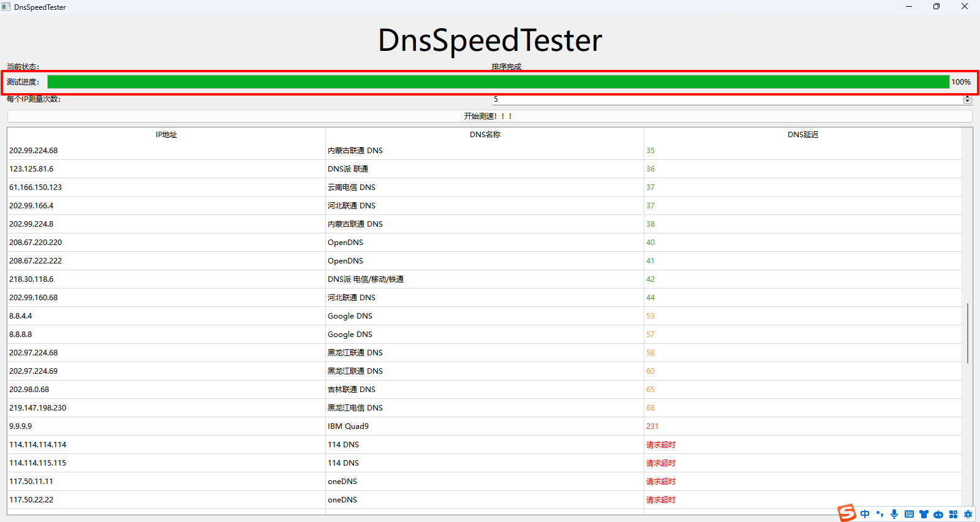The width and height of the screenshot is (980, 522).
Task: Select the IP 8.8.8.8 cell
Action: (x=166, y=334)
